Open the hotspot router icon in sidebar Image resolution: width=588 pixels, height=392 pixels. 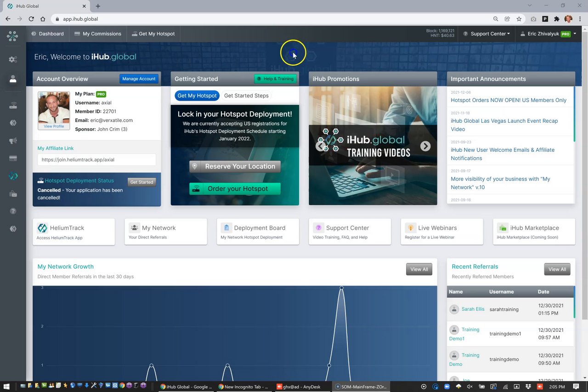click(x=13, y=106)
